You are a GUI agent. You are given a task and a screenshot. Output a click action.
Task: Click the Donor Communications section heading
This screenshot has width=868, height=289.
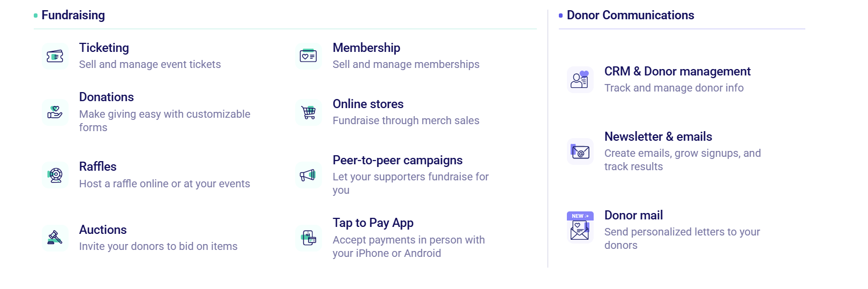coord(630,15)
